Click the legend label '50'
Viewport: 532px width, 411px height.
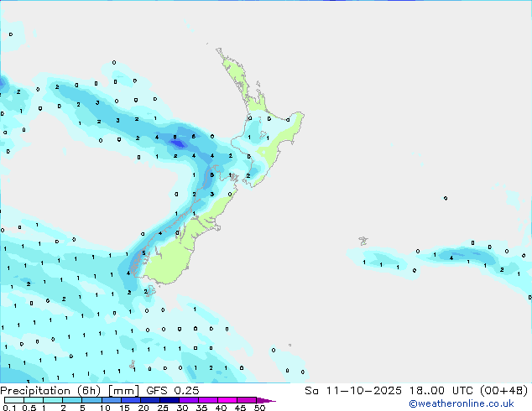pyautogui.click(x=259, y=408)
